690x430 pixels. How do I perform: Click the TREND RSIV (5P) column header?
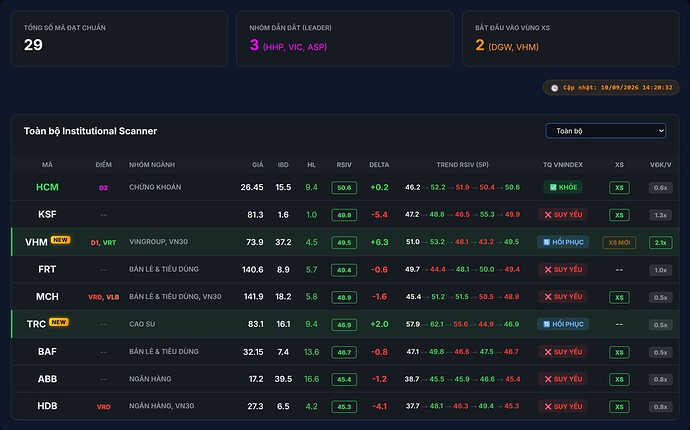462,165
